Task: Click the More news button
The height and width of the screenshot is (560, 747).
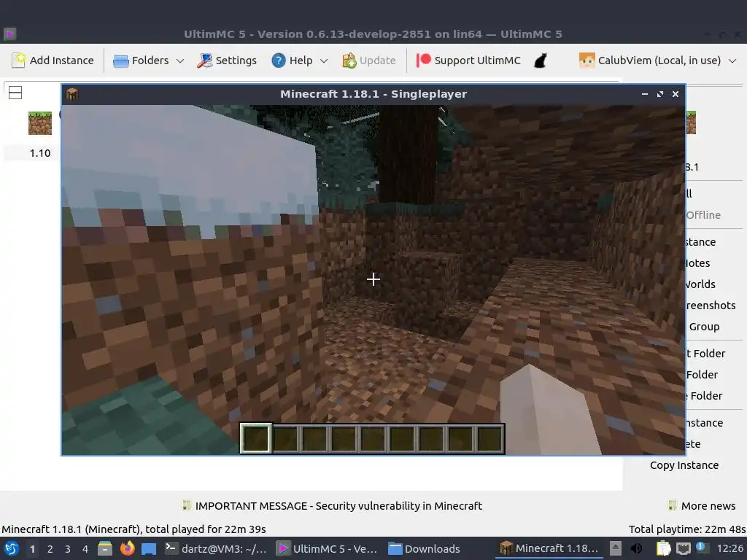Action: (x=702, y=506)
